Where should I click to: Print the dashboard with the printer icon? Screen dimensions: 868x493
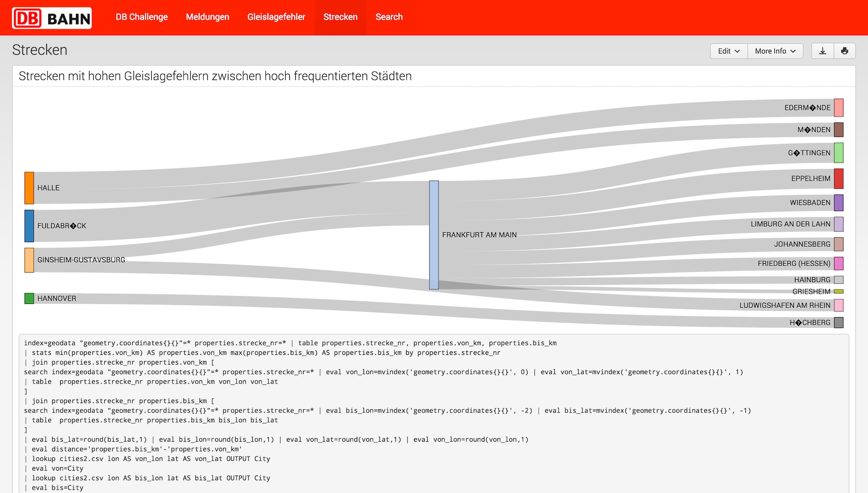coord(845,51)
